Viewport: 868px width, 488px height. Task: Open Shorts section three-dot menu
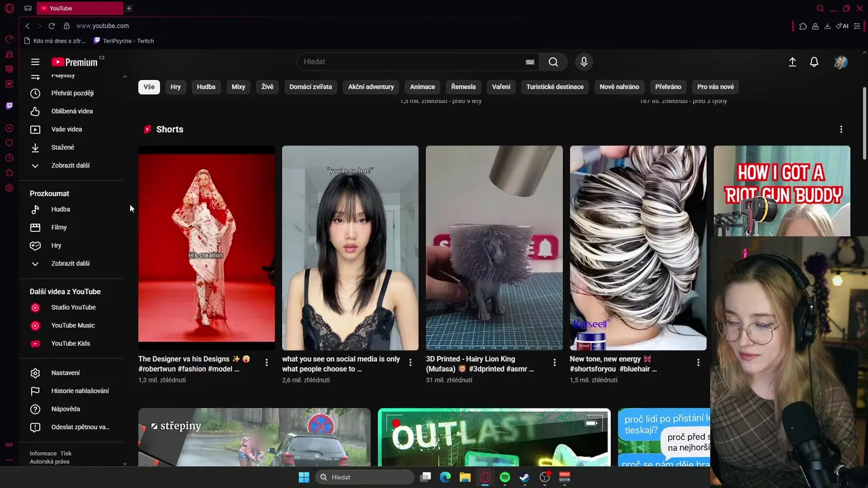pyautogui.click(x=841, y=129)
